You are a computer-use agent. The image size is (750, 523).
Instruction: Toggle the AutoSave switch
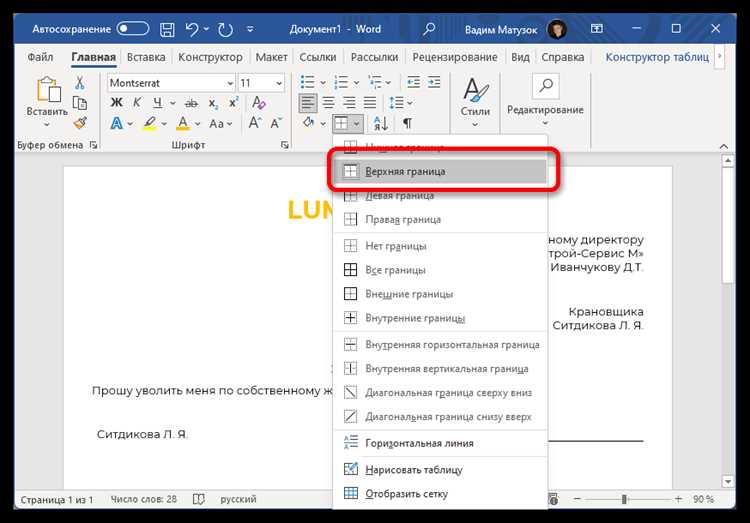click(x=133, y=29)
